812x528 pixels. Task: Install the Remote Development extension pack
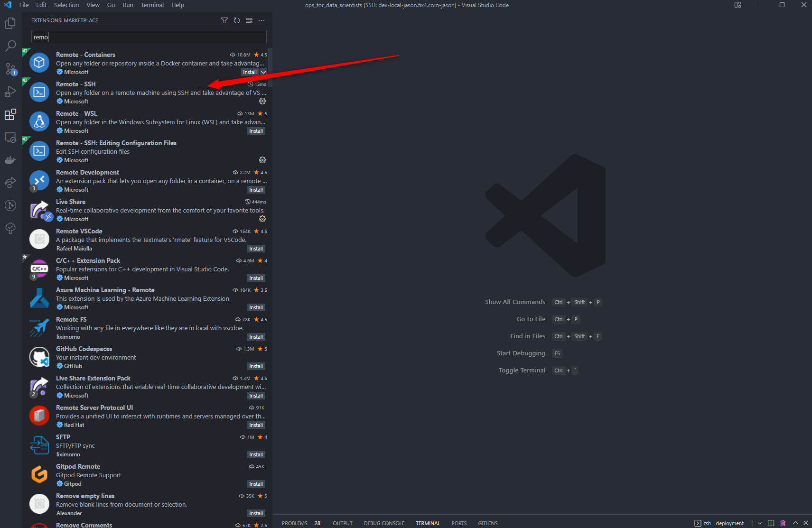point(256,190)
